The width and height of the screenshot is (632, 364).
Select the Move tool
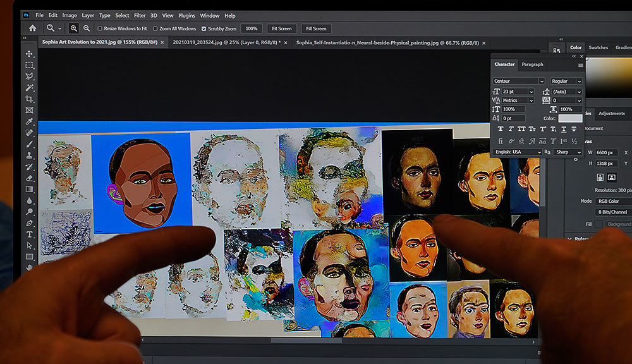[29, 54]
